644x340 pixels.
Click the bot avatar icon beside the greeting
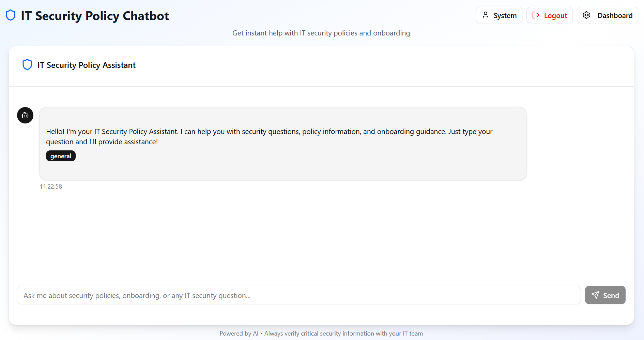(x=25, y=115)
